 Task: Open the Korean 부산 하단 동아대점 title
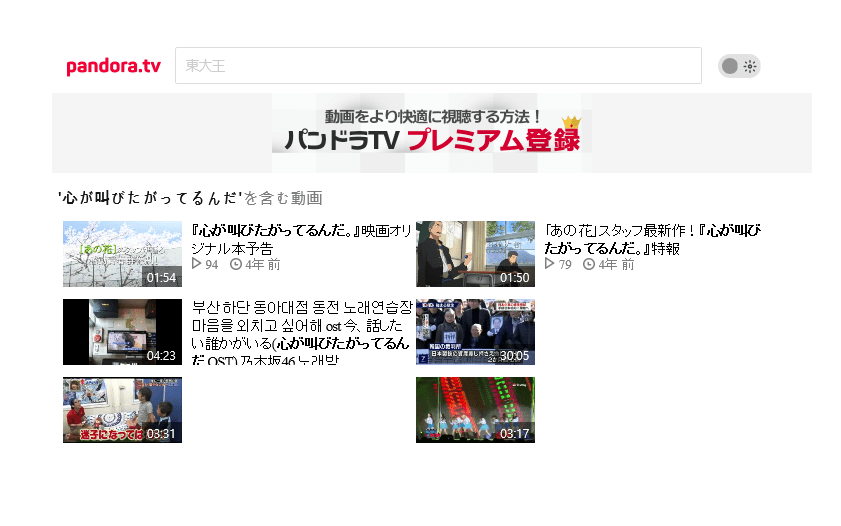(x=301, y=332)
